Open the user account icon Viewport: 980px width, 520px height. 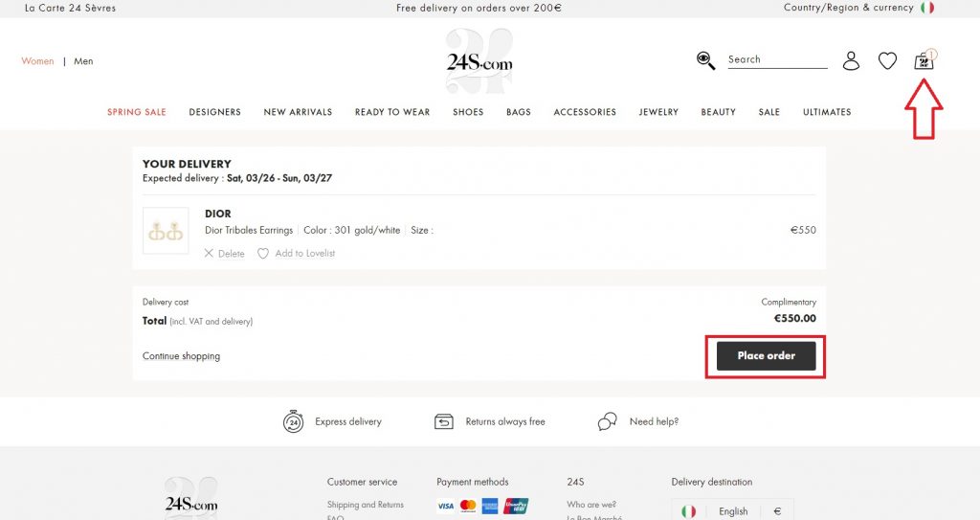click(x=851, y=61)
